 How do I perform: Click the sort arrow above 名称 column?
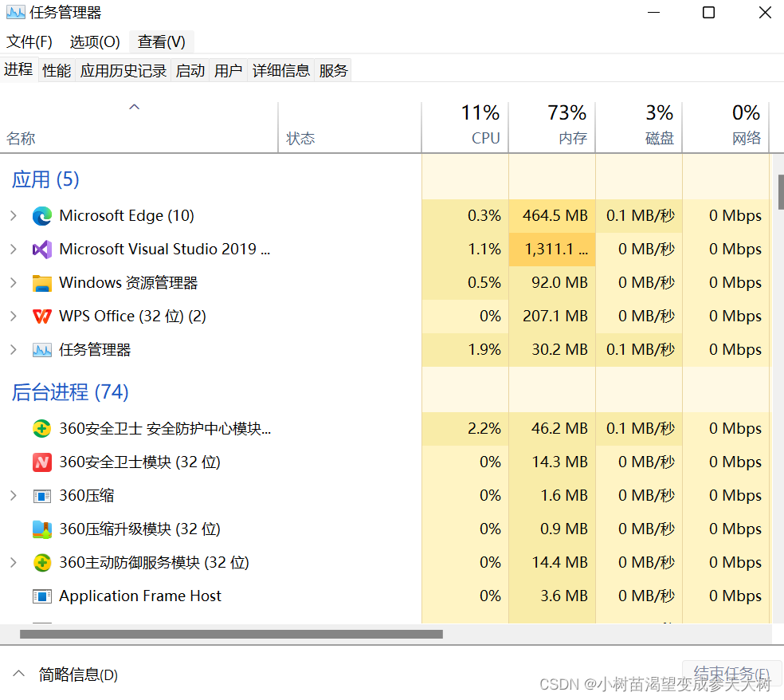click(x=134, y=107)
